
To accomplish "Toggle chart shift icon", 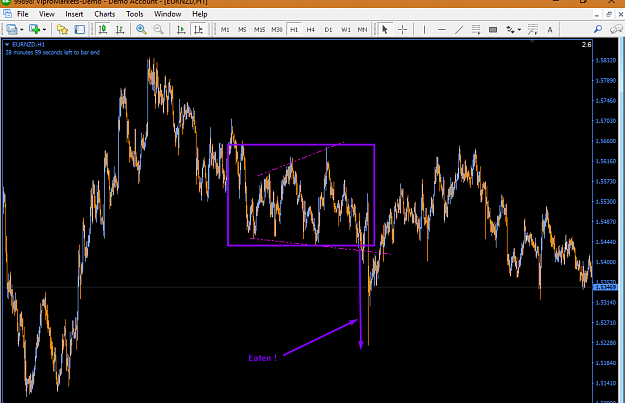I will point(198,29).
